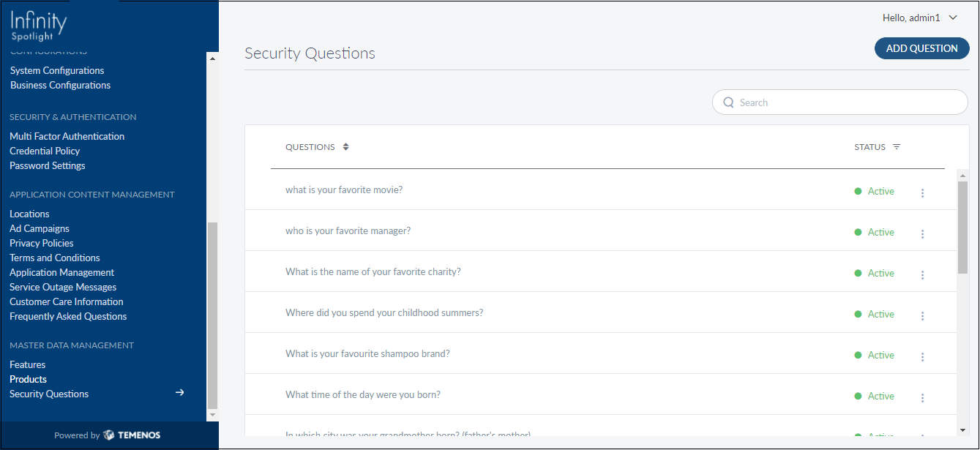The height and width of the screenshot is (450, 980).
Task: Open options menu for childhood summers question
Action: click(x=922, y=315)
